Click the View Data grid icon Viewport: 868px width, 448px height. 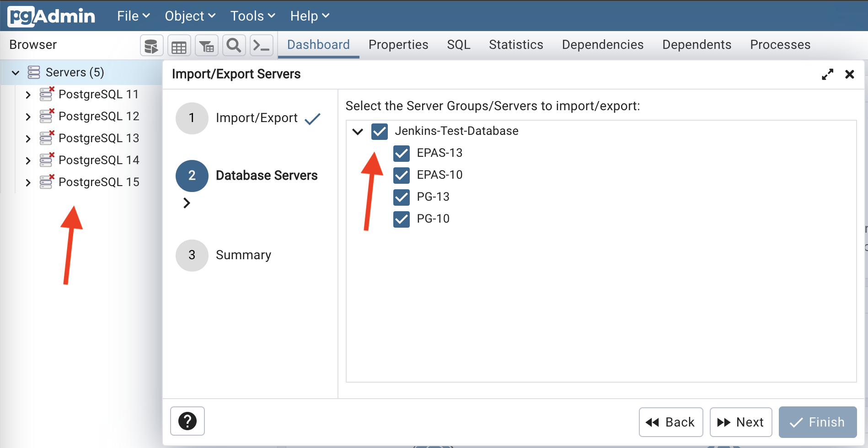[x=179, y=45]
